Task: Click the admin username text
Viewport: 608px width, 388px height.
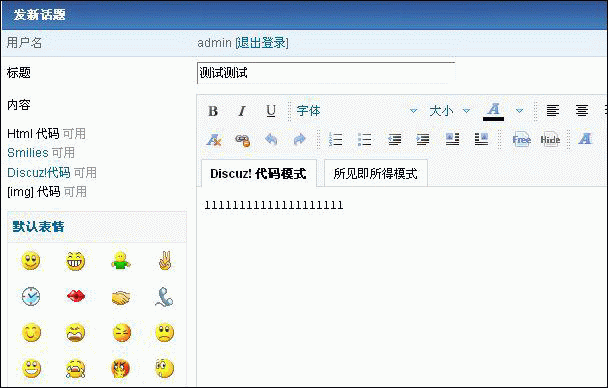Action: point(214,43)
